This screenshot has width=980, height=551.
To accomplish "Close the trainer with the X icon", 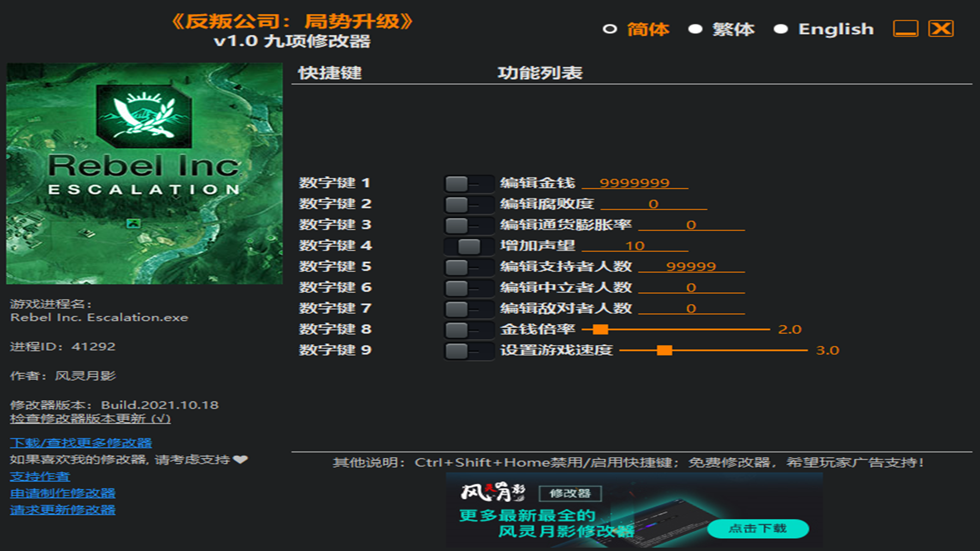I will point(941,29).
